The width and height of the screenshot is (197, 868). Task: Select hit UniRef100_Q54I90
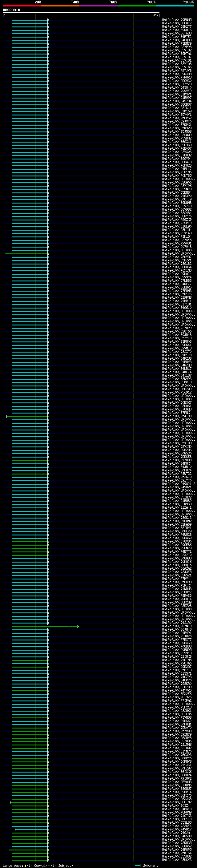click(x=177, y=416)
